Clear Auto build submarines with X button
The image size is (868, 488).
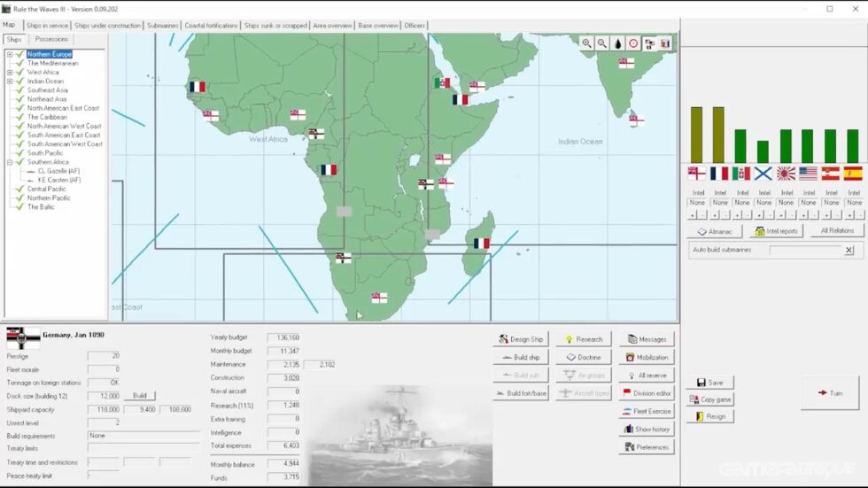tap(849, 250)
